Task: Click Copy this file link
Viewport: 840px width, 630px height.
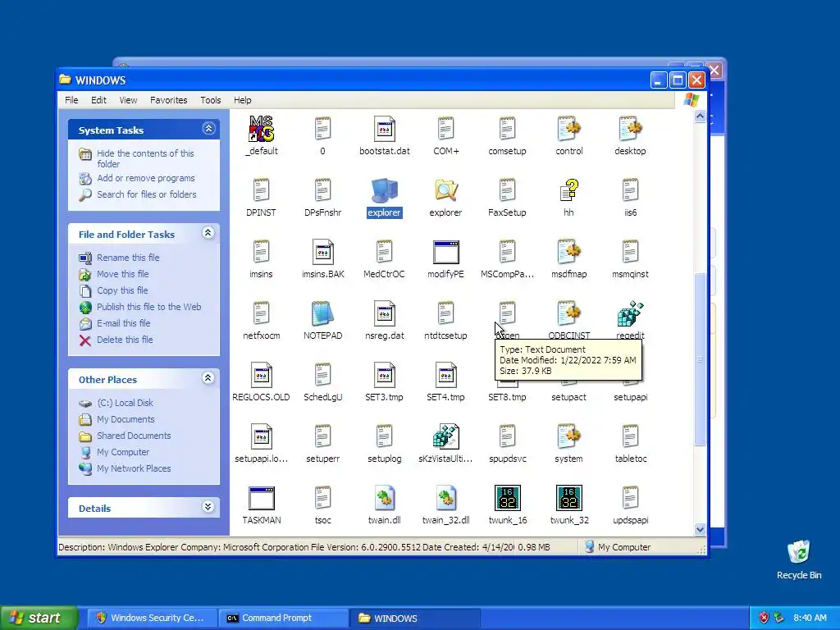Action: tap(122, 290)
